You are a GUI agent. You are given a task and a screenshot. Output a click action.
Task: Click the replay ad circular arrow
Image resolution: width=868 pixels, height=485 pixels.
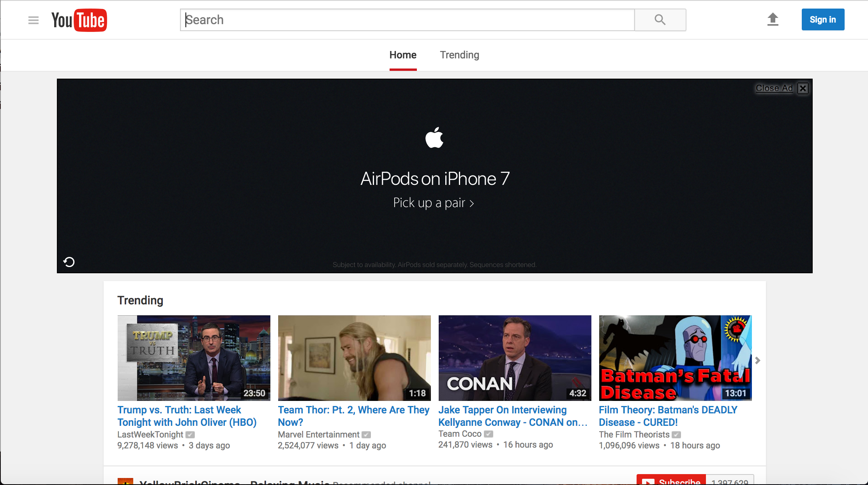tap(69, 262)
